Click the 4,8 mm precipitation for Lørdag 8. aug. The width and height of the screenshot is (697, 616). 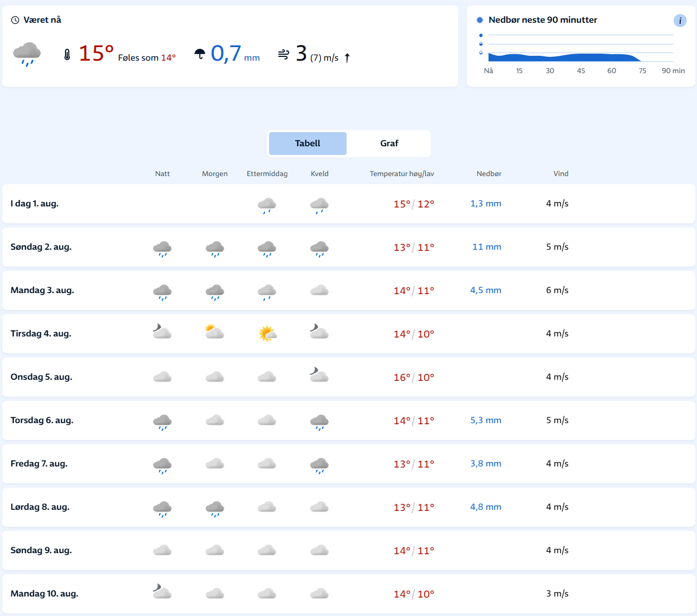[x=486, y=507]
